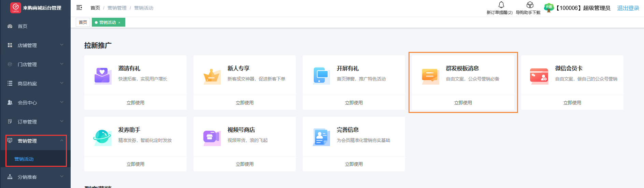Select 营销活动 in the sidebar submenu
The width and height of the screenshot is (644, 188).
click(x=24, y=159)
